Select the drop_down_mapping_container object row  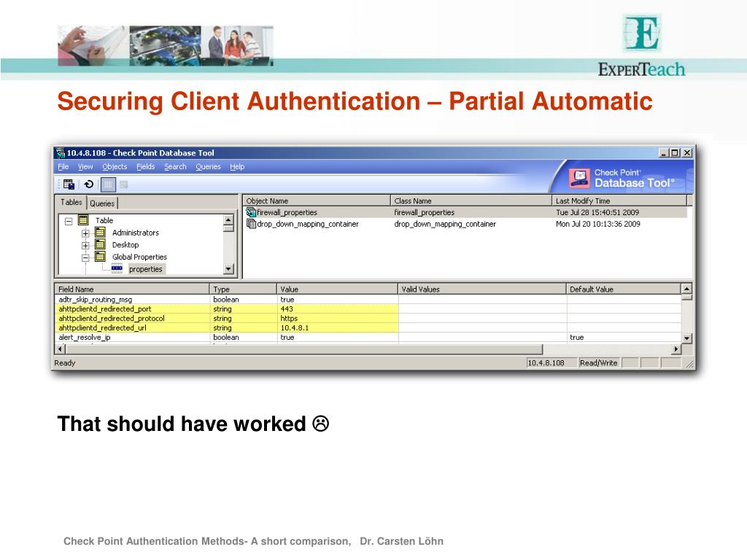[466, 224]
